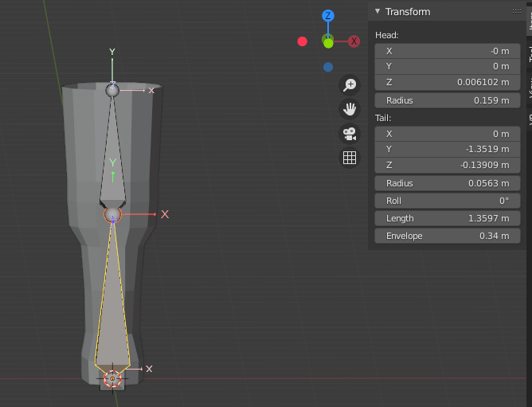The width and height of the screenshot is (532, 407).
Task: Edit the Length field 1.3597 m
Action: pos(448,218)
